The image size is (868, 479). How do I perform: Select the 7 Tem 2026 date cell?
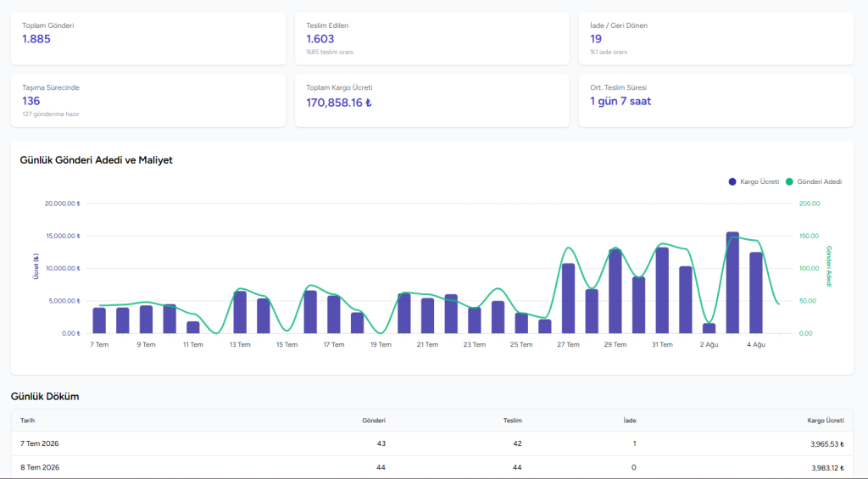point(39,443)
